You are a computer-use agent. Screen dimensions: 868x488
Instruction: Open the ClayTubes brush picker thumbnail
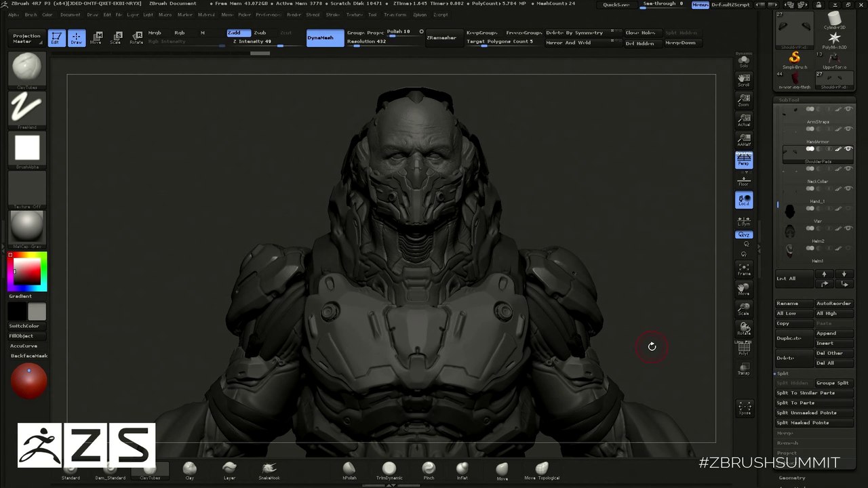(x=27, y=71)
